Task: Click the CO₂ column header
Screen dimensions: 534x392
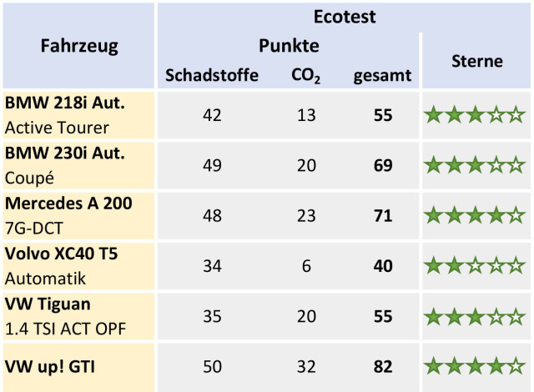Action: pos(305,76)
